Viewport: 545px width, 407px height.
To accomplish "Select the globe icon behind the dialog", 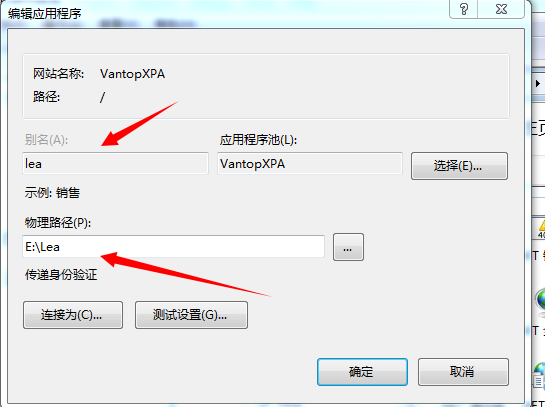I will tap(541, 300).
